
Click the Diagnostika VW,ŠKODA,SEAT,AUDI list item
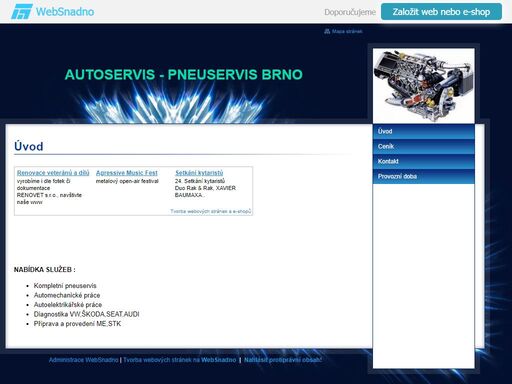coord(87,314)
